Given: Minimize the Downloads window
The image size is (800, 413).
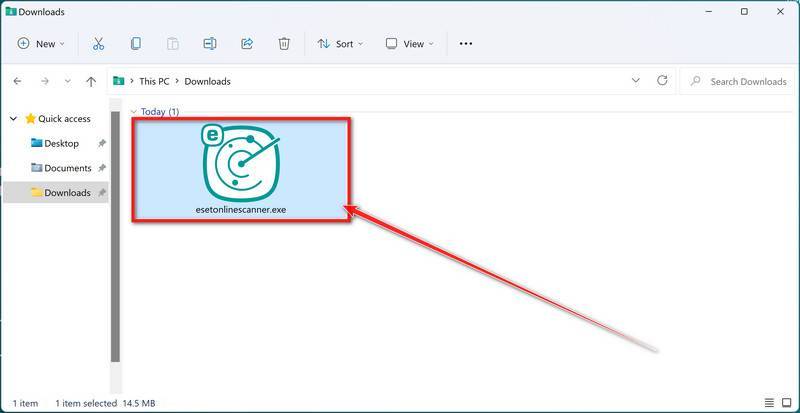Looking at the screenshot, I should [708, 11].
